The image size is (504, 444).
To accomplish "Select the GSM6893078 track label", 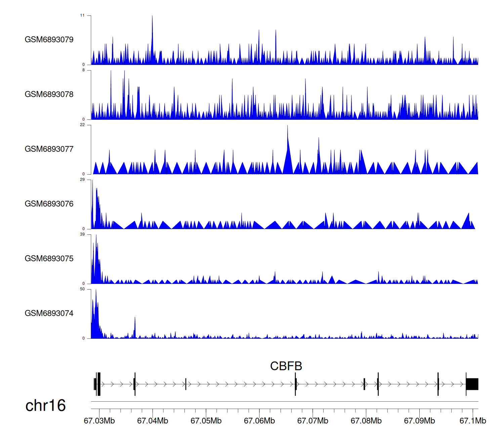I will pos(49,95).
